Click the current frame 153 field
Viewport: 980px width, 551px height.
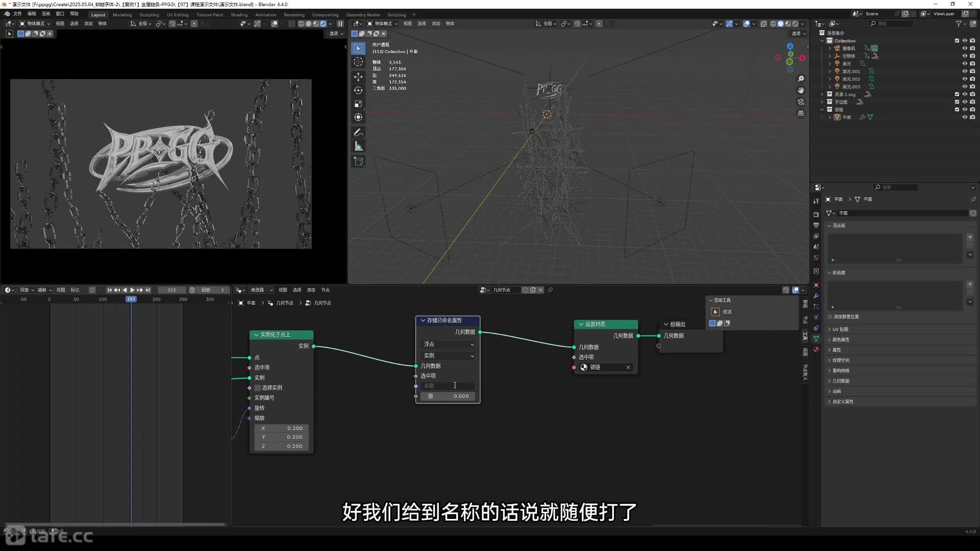pyautogui.click(x=171, y=290)
